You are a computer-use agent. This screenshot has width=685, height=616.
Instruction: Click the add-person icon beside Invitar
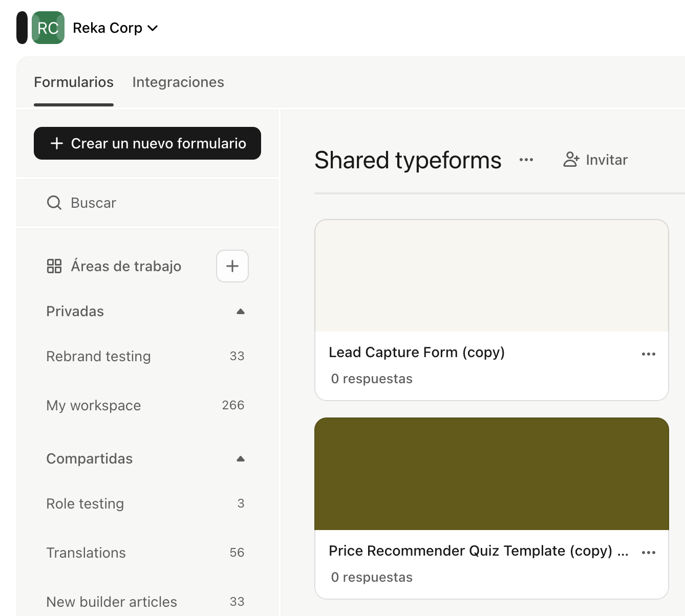tap(571, 160)
